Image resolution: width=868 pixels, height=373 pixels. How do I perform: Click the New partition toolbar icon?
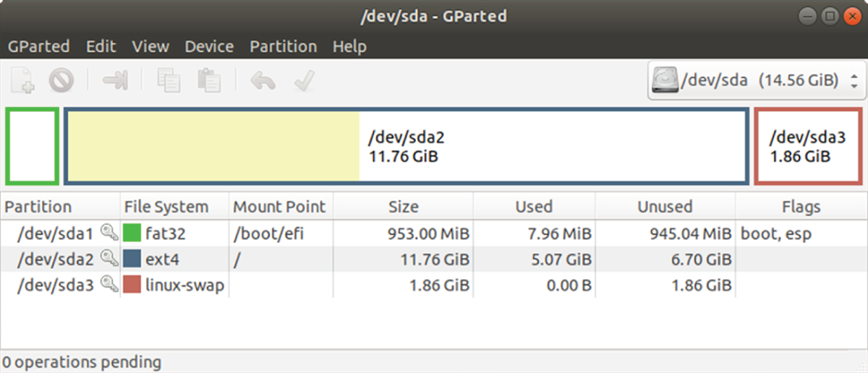(x=23, y=80)
